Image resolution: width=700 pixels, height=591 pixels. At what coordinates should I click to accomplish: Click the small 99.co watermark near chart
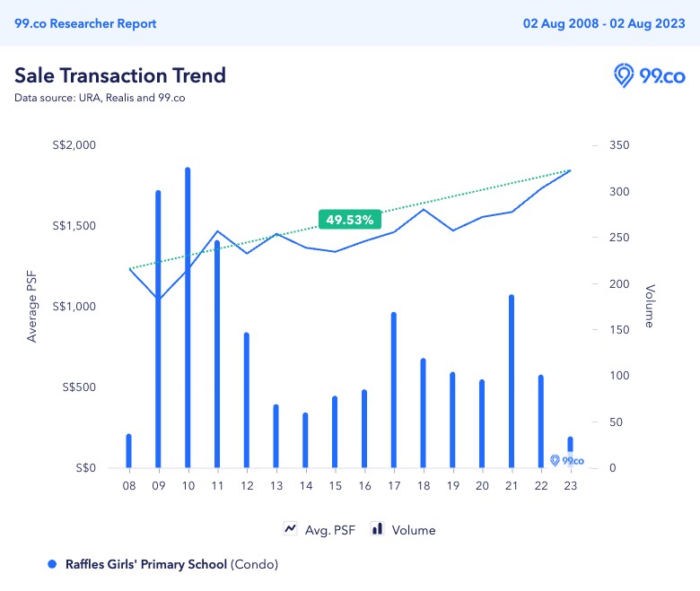[567, 460]
